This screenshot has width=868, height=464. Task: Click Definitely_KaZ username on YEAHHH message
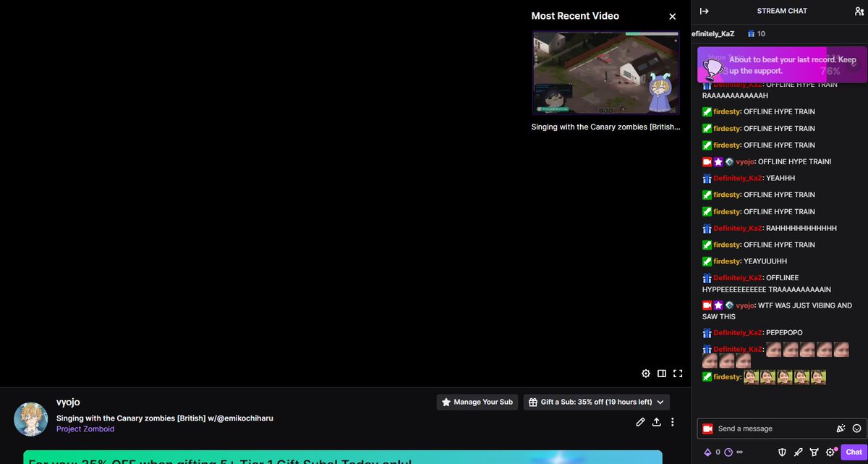[x=738, y=178]
